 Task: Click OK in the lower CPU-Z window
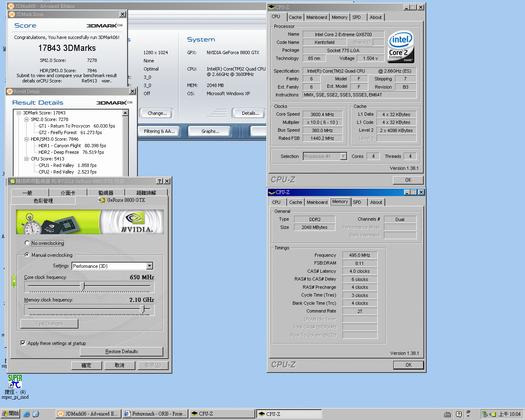tap(409, 365)
